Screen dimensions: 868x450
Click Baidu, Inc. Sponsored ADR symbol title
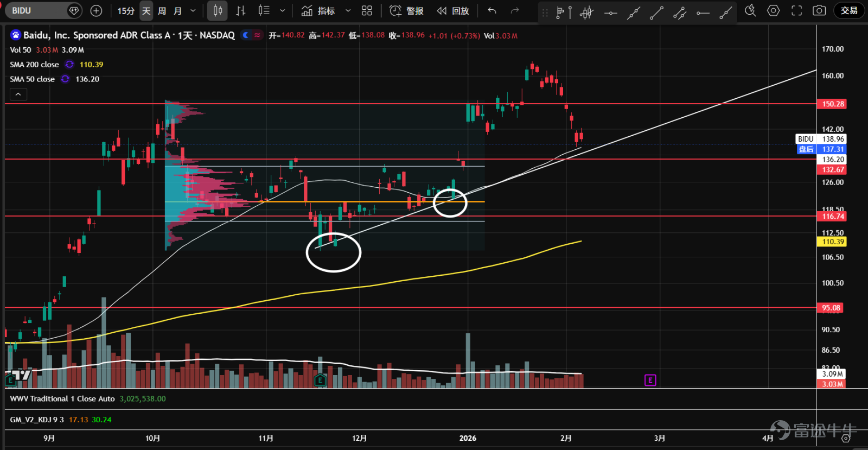(x=129, y=35)
